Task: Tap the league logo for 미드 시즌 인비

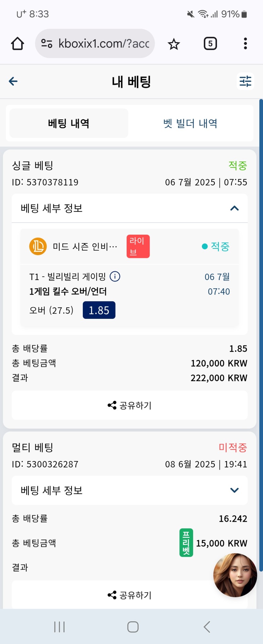Action: pyautogui.click(x=38, y=246)
